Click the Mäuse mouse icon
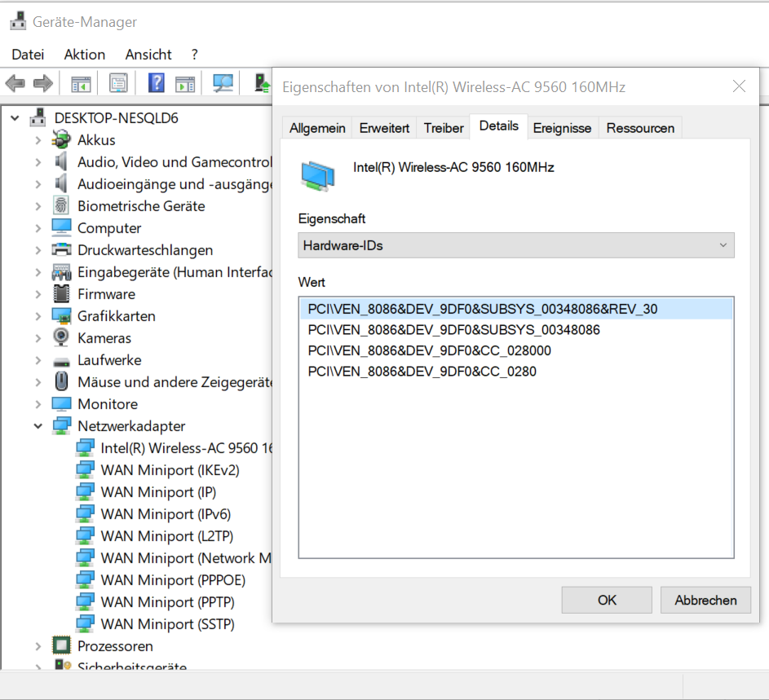769x700 pixels. click(x=61, y=381)
